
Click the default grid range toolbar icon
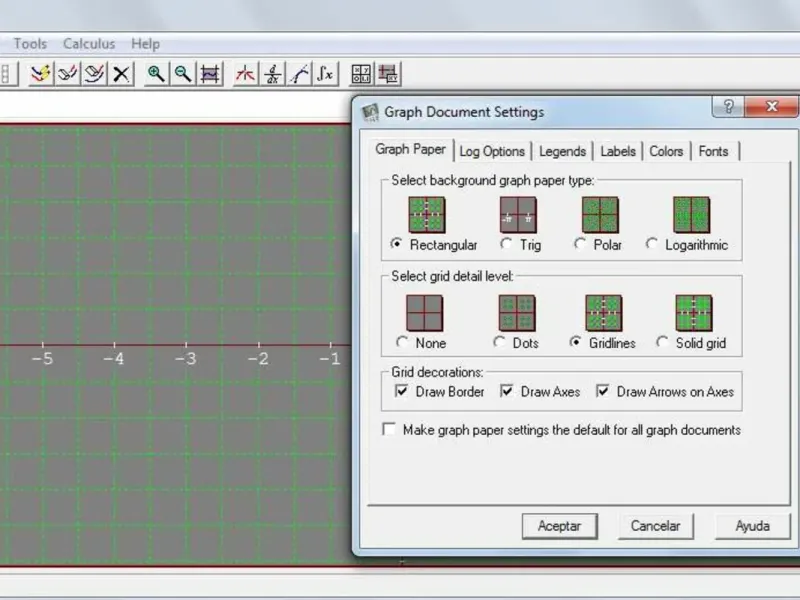click(x=210, y=74)
